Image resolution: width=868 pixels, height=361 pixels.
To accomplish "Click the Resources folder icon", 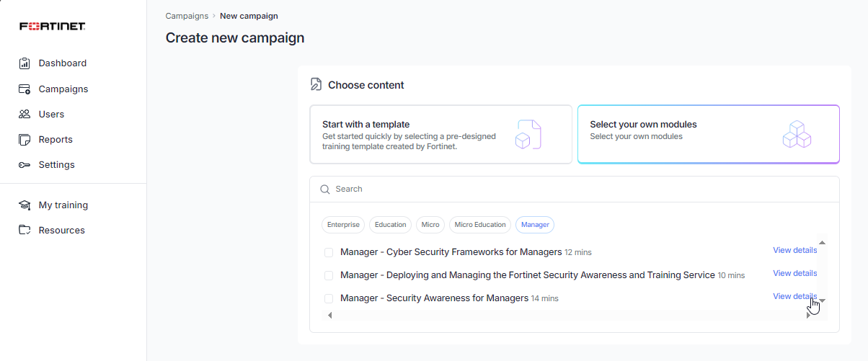I will click(x=25, y=231).
